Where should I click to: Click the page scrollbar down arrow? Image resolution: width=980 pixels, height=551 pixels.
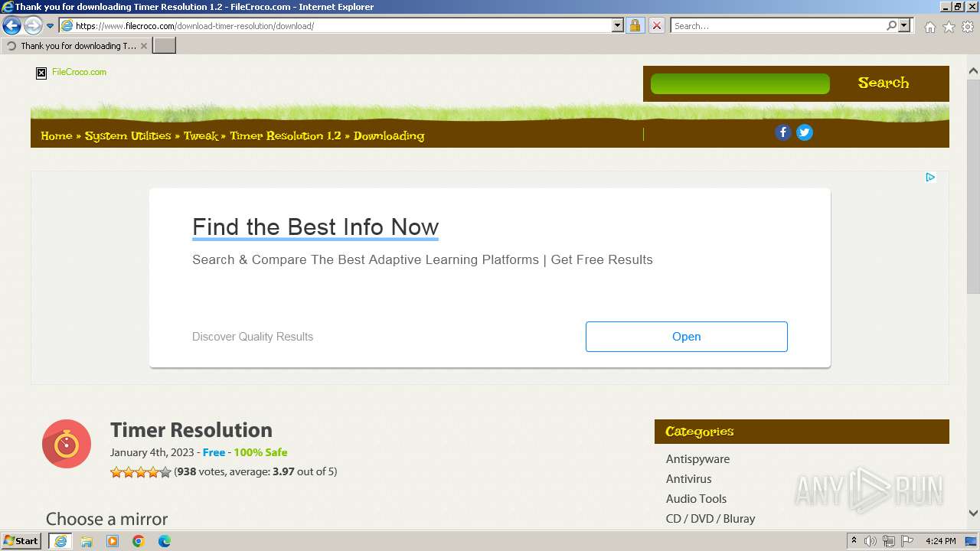click(973, 514)
